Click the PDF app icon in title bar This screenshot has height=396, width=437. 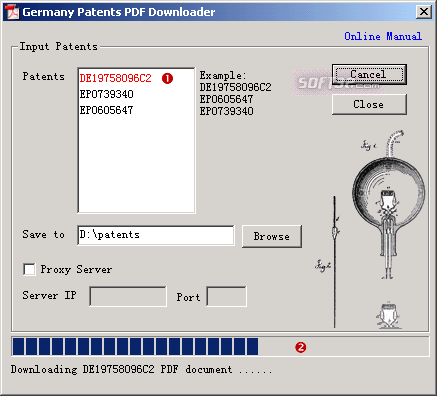[13, 12]
